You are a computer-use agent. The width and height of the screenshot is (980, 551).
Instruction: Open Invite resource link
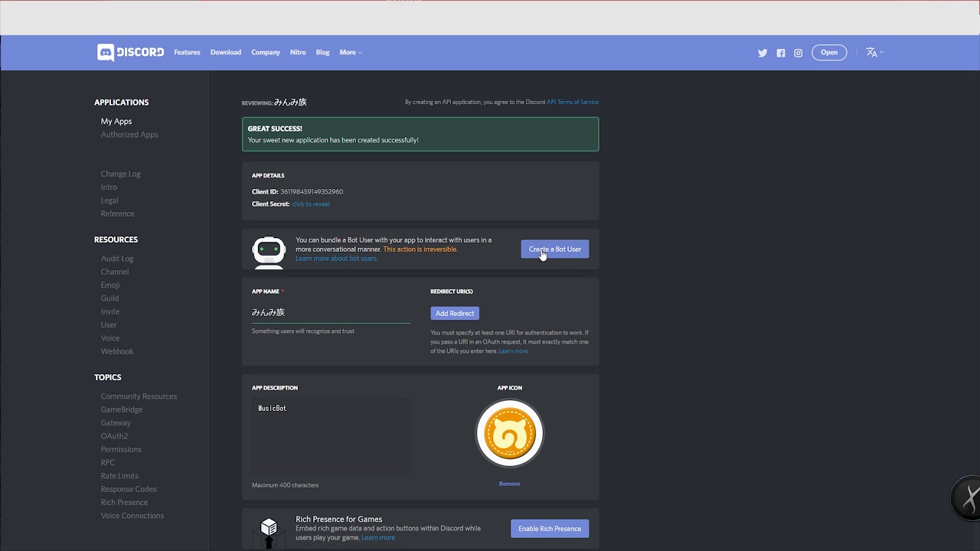110,311
